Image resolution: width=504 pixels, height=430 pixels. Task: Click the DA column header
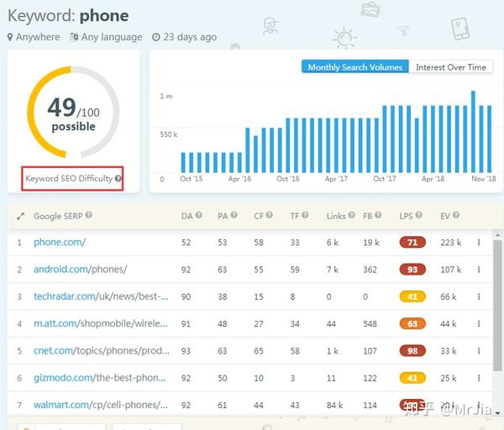coord(186,216)
